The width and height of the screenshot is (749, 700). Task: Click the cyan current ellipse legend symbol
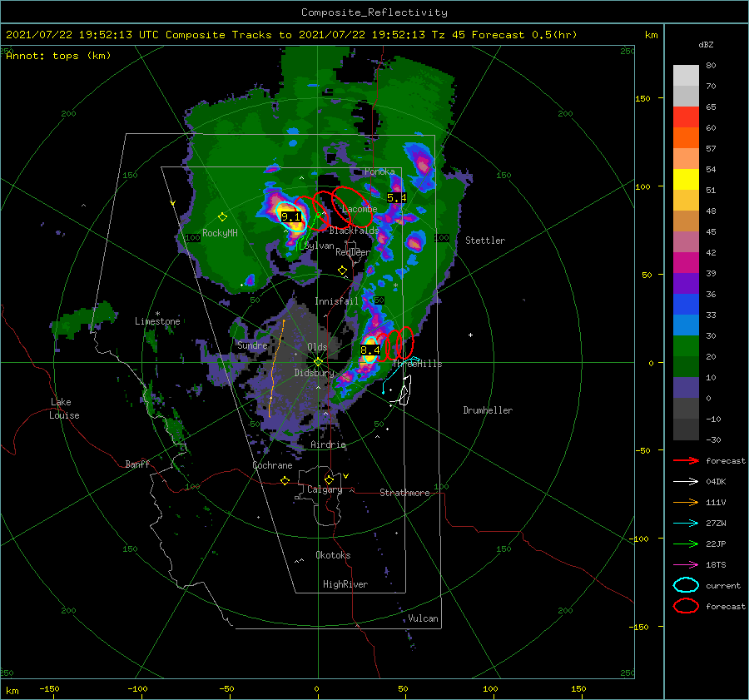[686, 585]
